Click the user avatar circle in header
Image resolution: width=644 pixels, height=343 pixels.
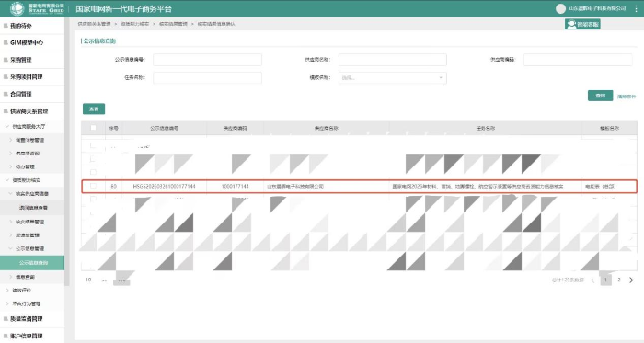(560, 8)
